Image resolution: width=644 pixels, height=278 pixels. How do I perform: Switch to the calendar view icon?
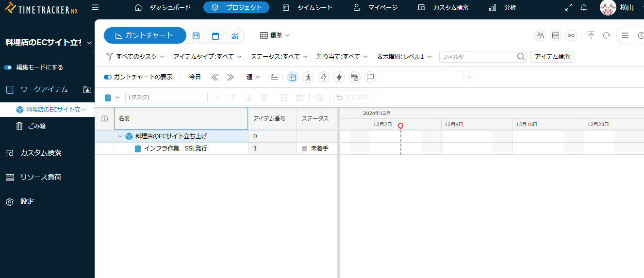[x=215, y=35]
